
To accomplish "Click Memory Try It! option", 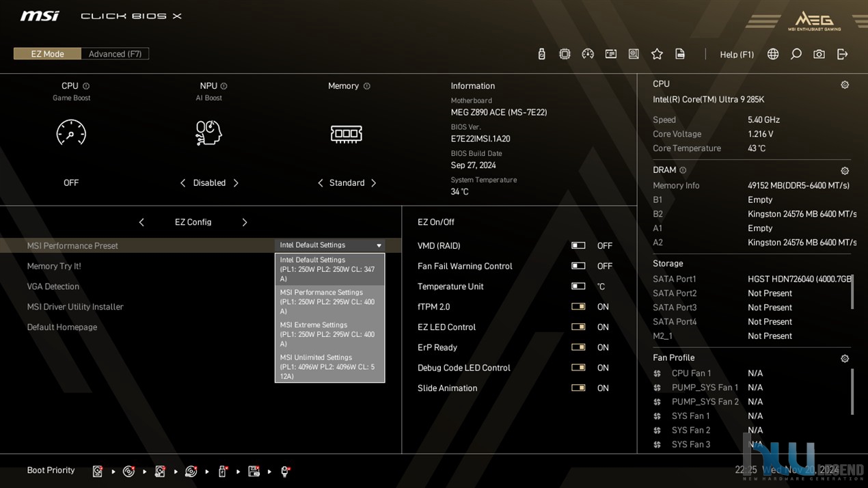I will (x=54, y=267).
